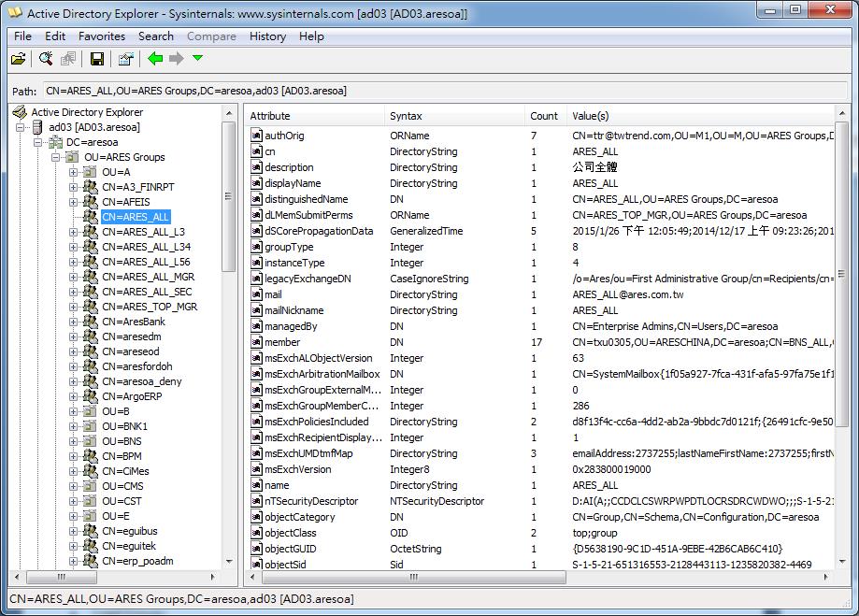
Task: Select the msExchVersion attribute row
Action: tap(541, 469)
